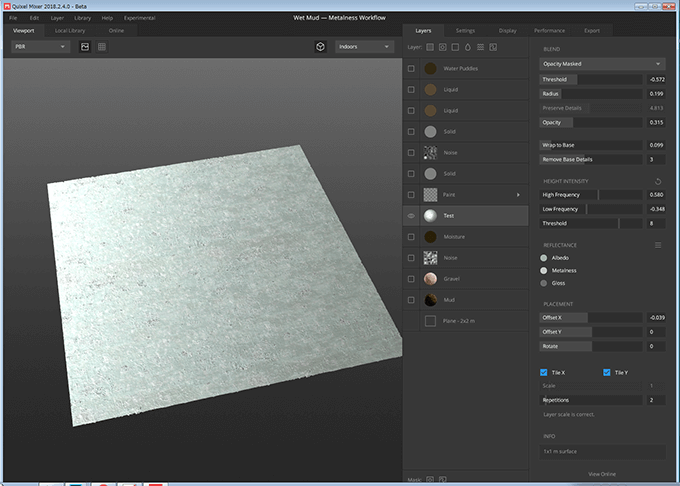Image resolution: width=680 pixels, height=486 pixels.
Task: Uncheck the Tile Y checkbox
Action: click(607, 372)
